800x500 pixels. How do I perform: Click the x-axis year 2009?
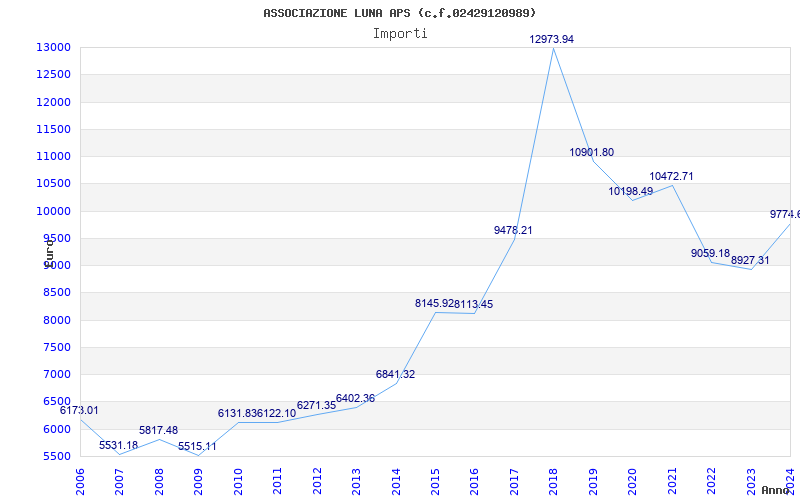click(198, 482)
